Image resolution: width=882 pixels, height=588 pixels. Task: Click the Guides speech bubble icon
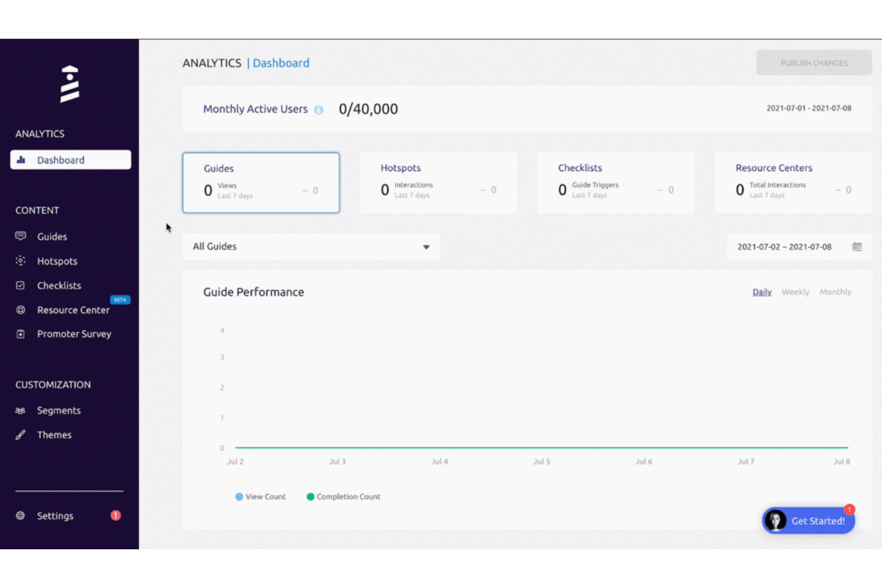pos(21,236)
